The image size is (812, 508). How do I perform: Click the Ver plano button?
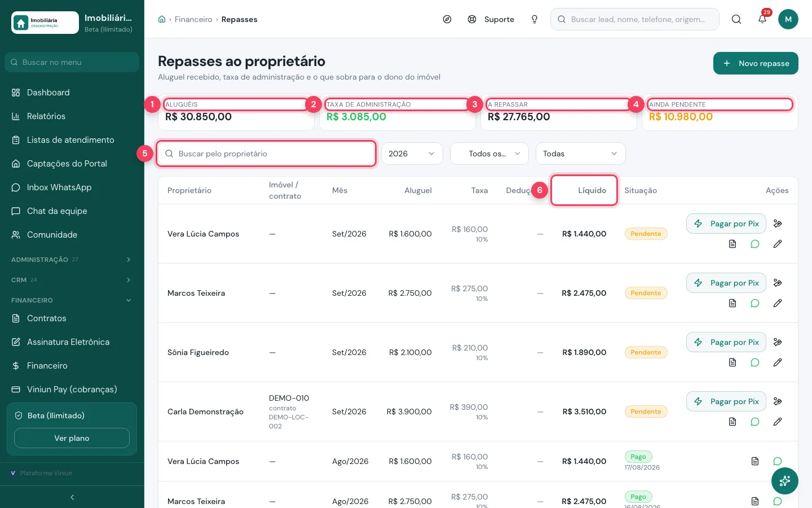(72, 438)
